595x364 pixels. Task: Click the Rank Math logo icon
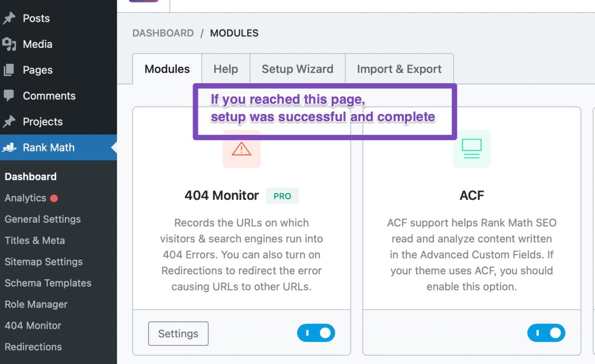(9, 148)
